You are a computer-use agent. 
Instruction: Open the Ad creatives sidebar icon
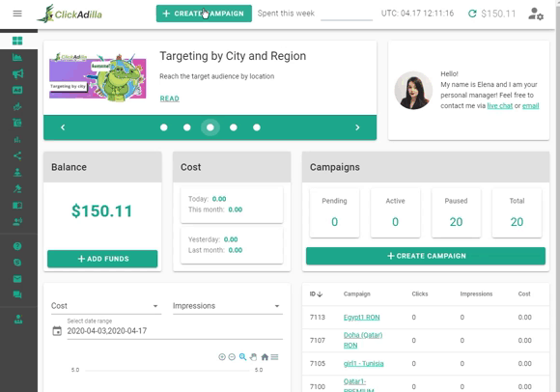point(17,90)
